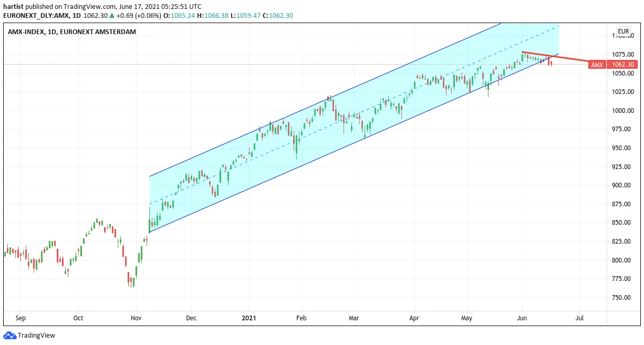Click the EURONEXT_DLY:AMX symbol header text
644x345 pixels.
[34, 15]
